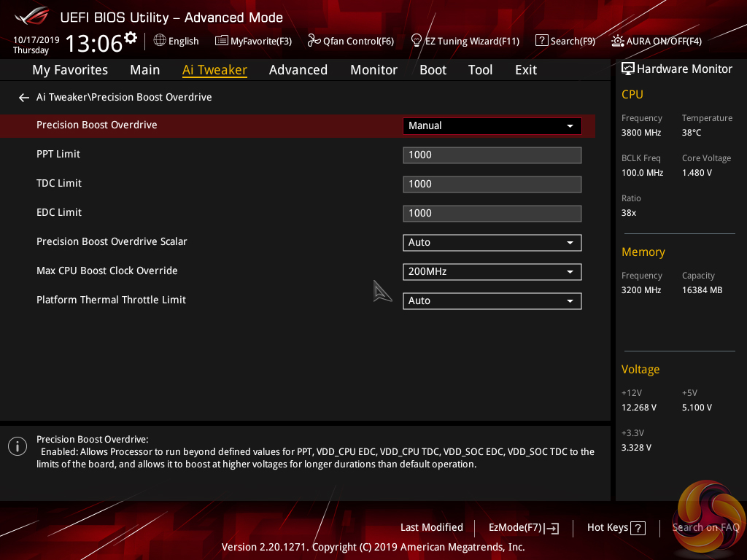Switch to the Advanced tab
747x560 pixels.
point(298,70)
